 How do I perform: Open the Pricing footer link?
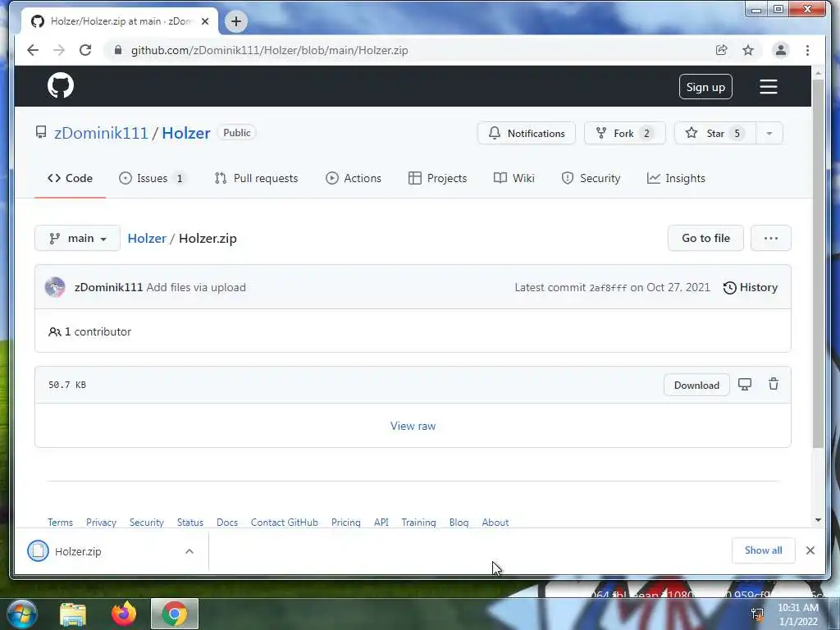346,523
